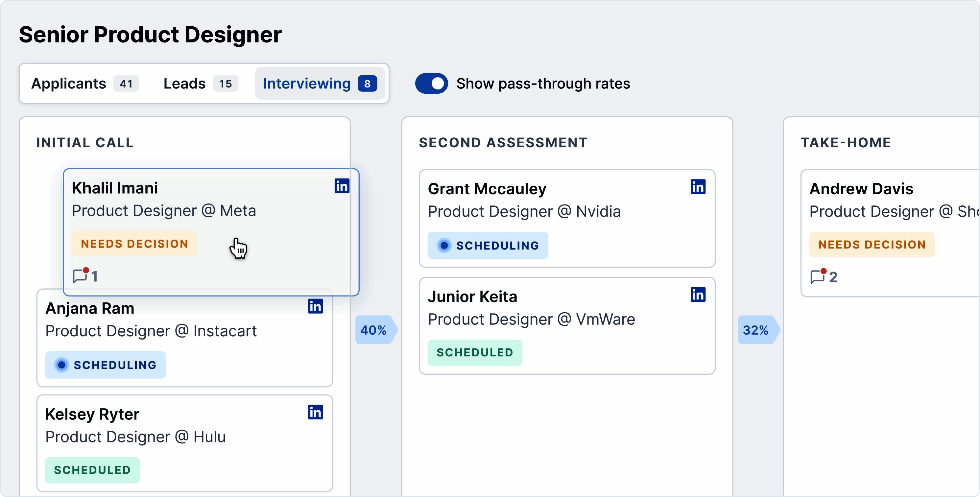Click Kelsey Ryter's LinkedIn icon
Image resolution: width=980 pixels, height=497 pixels.
[315, 412]
